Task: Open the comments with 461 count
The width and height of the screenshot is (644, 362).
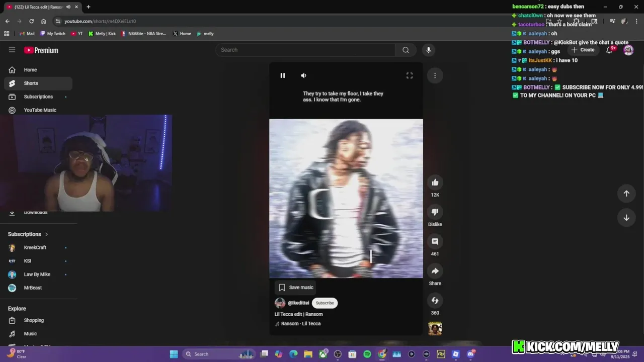Action: pos(435,241)
